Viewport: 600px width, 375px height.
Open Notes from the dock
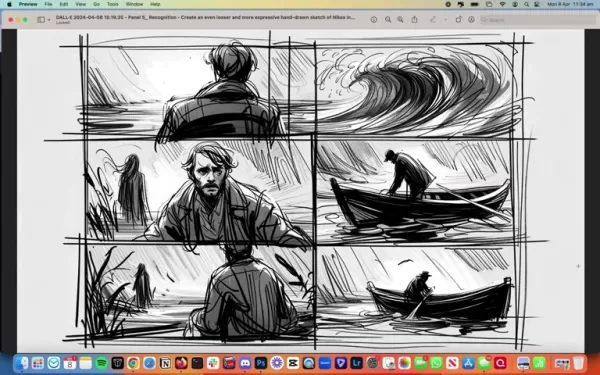pos(86,363)
